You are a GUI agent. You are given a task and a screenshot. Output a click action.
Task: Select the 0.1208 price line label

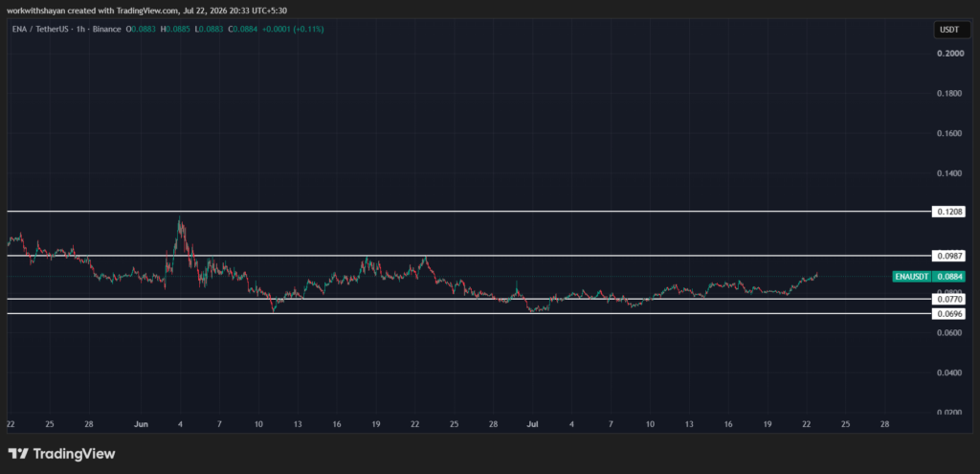(948, 212)
